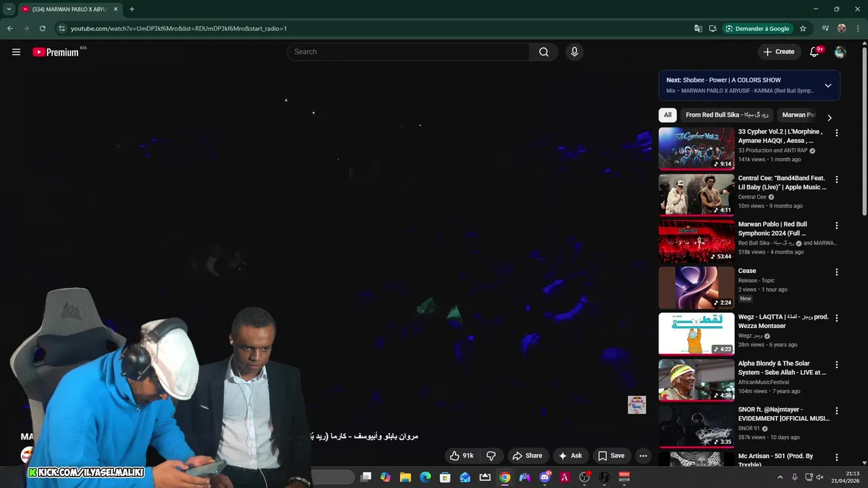Image resolution: width=868 pixels, height=488 pixels.
Task: Open the YouTube hamburger guide menu
Action: click(x=16, y=52)
